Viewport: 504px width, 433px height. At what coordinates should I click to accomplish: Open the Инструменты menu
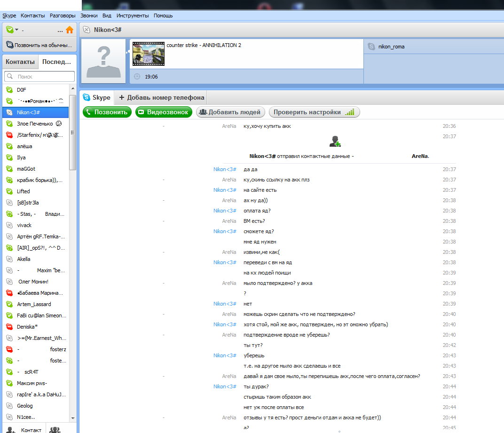tap(133, 16)
